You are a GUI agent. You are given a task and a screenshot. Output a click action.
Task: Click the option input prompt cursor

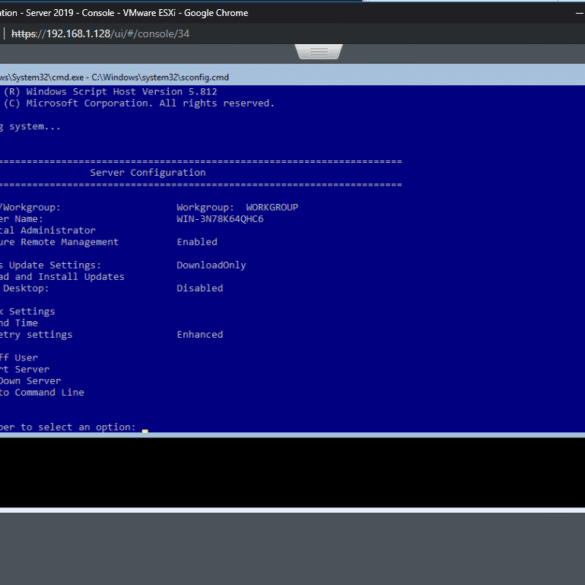[145, 431]
